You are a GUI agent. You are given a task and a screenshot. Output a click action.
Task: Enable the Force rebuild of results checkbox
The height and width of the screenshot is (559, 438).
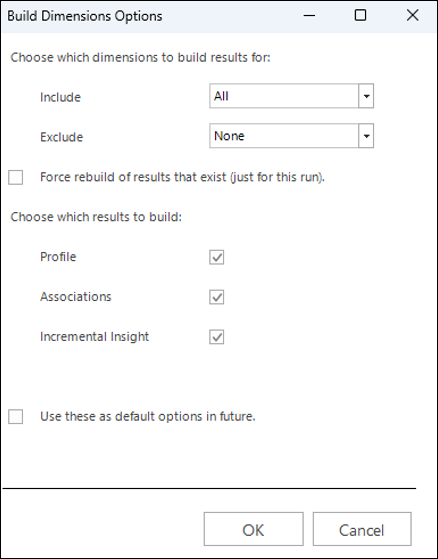pos(16,177)
